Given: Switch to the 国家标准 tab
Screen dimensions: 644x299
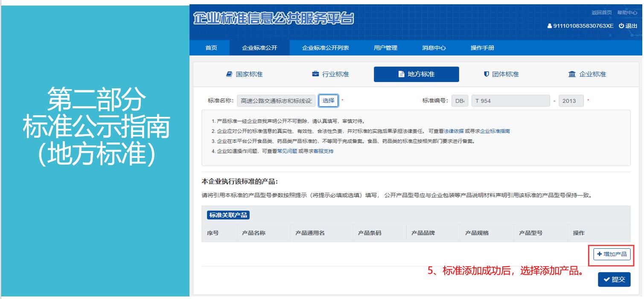Looking at the screenshot, I should [x=245, y=74].
